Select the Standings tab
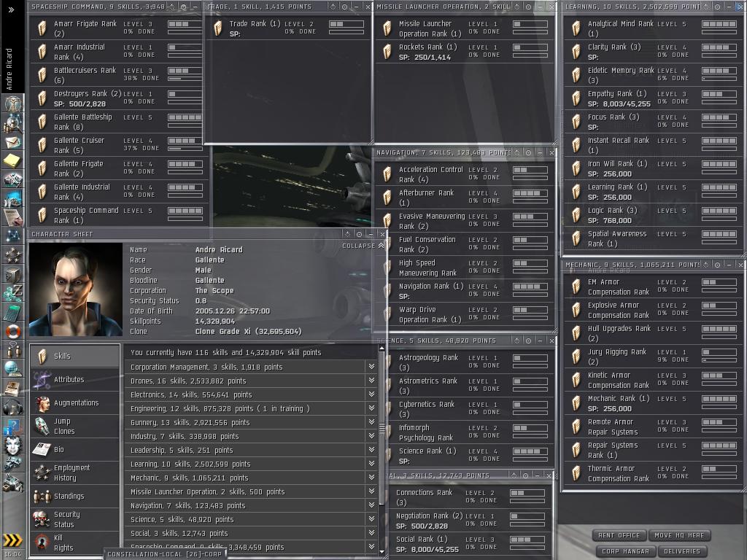The height and width of the screenshot is (560, 747). pyautogui.click(x=75, y=496)
